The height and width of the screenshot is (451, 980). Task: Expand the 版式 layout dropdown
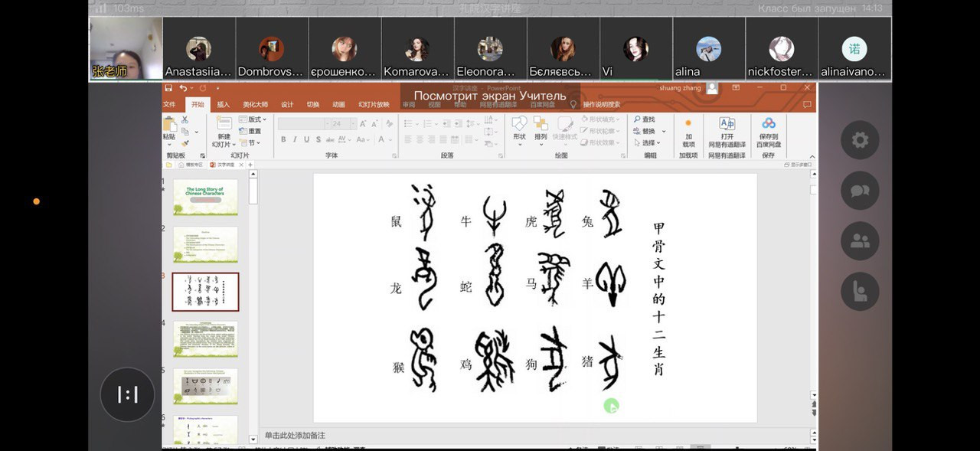[255, 119]
